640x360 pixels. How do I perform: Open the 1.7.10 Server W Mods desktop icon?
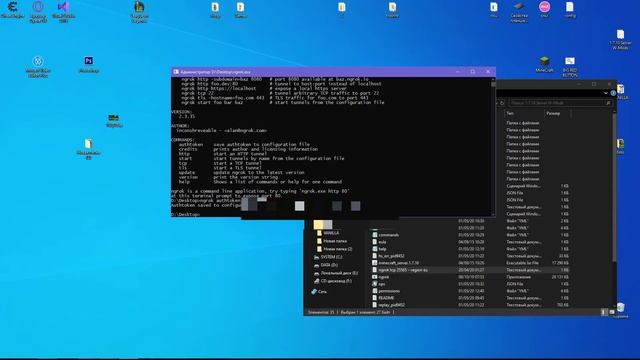(x=620, y=40)
